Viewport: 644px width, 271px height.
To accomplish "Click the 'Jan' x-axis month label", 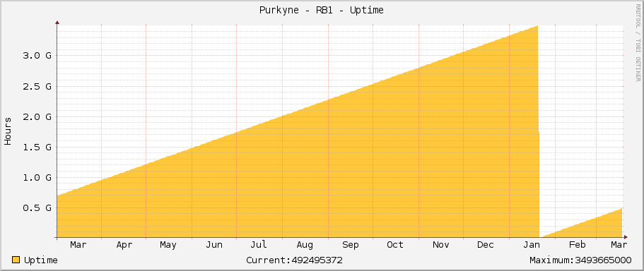I will (x=532, y=245).
